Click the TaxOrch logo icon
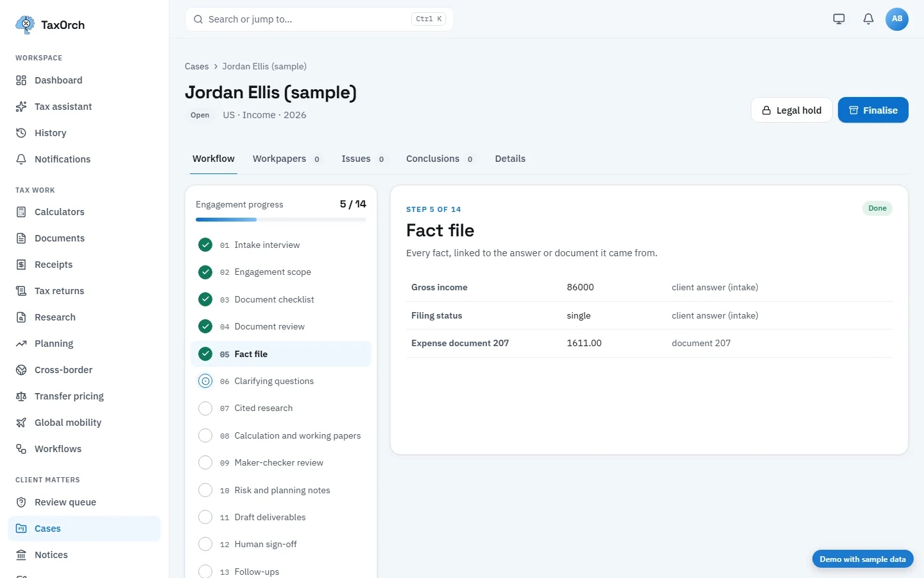 (x=25, y=25)
